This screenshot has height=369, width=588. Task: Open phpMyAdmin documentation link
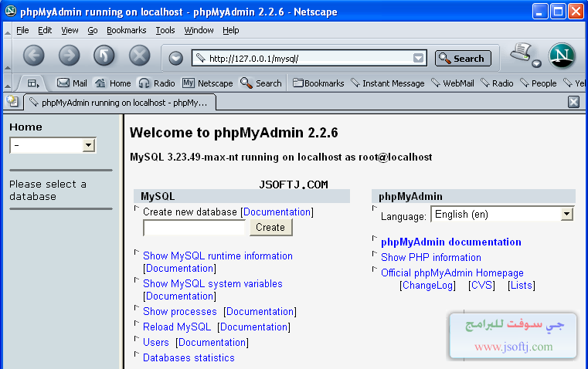[451, 242]
